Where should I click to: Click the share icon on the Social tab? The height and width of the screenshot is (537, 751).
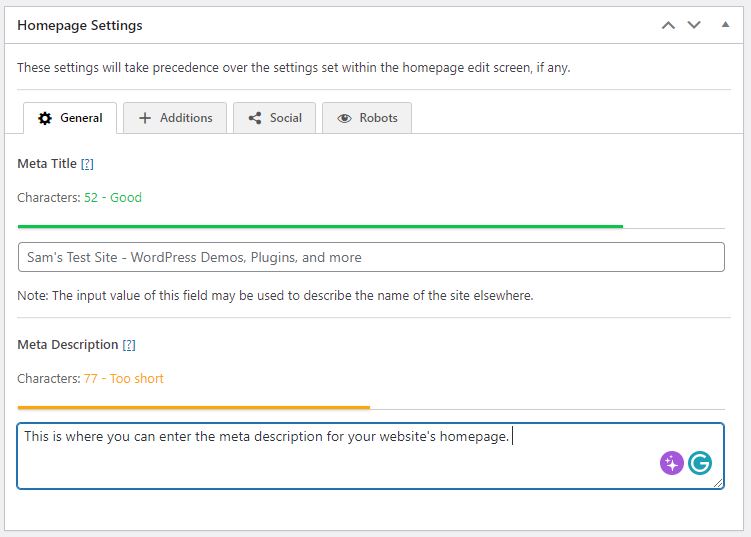click(x=255, y=118)
